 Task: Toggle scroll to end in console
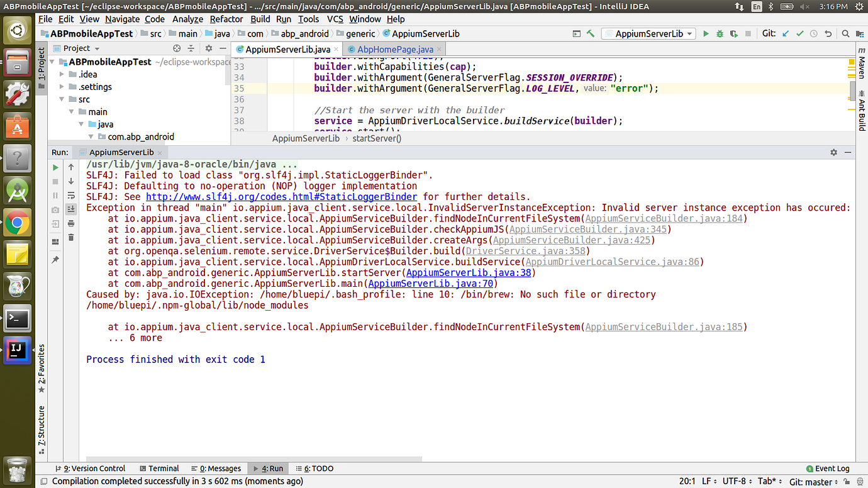tap(71, 209)
